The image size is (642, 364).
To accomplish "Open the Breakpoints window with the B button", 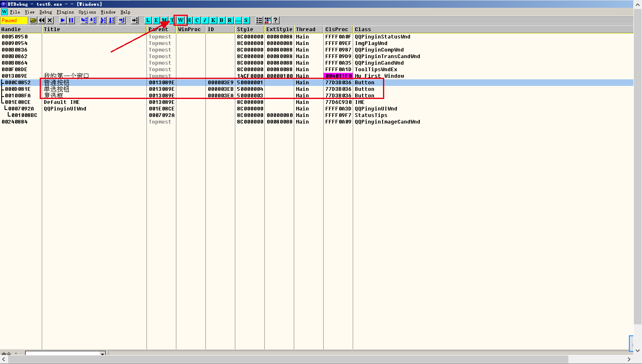I will tap(221, 20).
